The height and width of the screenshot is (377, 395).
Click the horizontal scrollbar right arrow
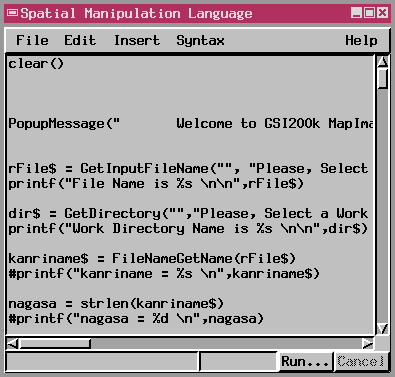coord(368,343)
